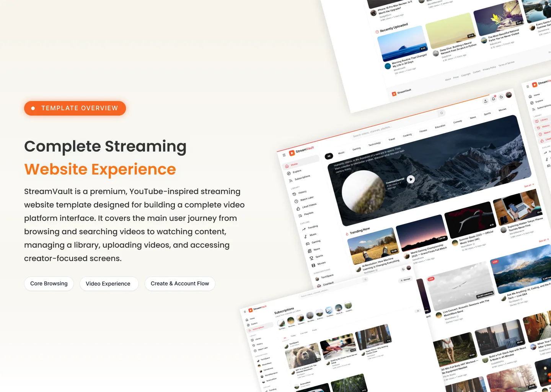
Task: Click upload icon in center mockup header
Action: (486, 101)
